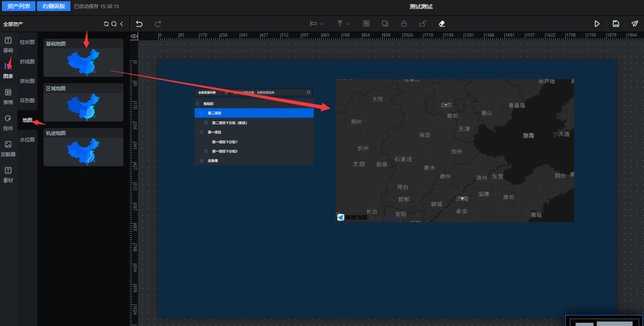Select the 水位图 chart type tab
Image resolution: width=644 pixels, height=326 pixels.
pyautogui.click(x=27, y=139)
